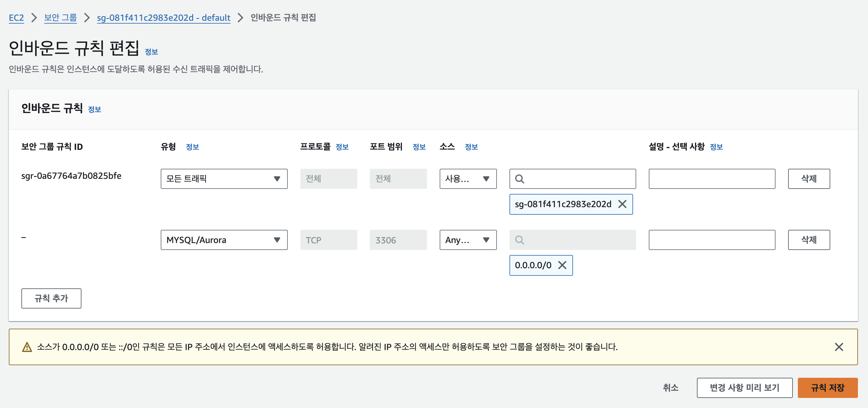The width and height of the screenshot is (868, 408).
Task: Remove the 0.0.0.0/0 source tag
Action: point(562,265)
